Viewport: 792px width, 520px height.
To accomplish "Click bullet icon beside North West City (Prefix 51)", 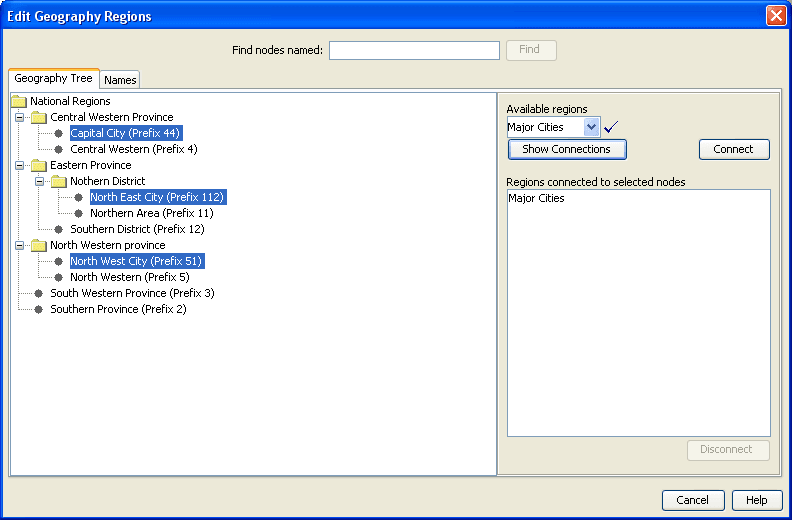I will tap(59, 261).
